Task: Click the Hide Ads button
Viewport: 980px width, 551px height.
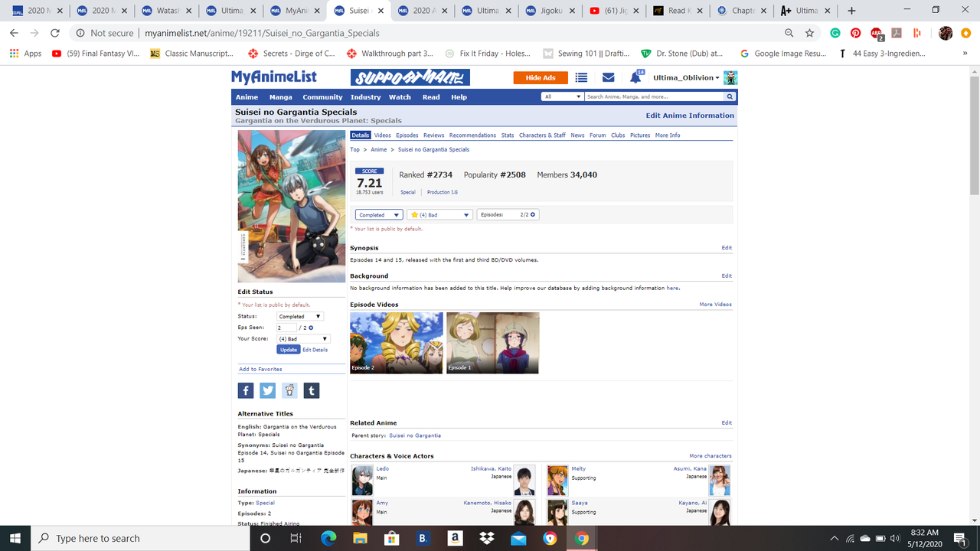Action: click(x=541, y=77)
